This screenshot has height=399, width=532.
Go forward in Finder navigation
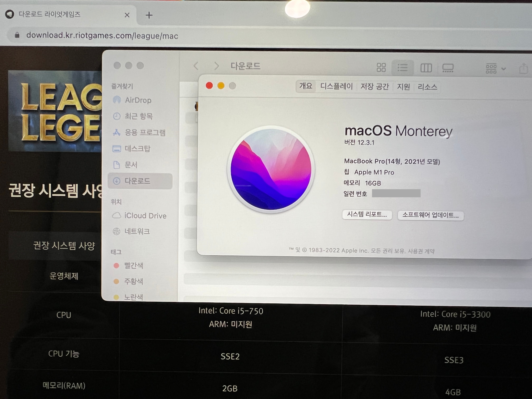coord(217,66)
